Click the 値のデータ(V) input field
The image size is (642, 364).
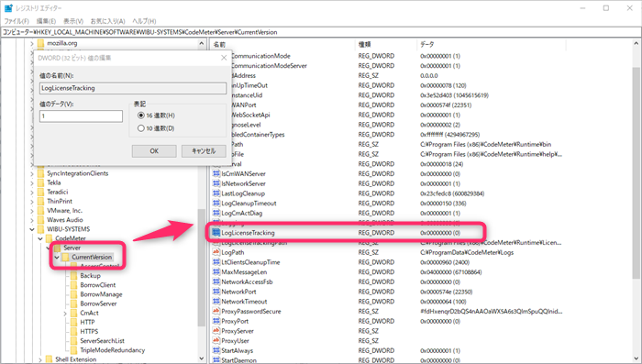[x=81, y=116]
